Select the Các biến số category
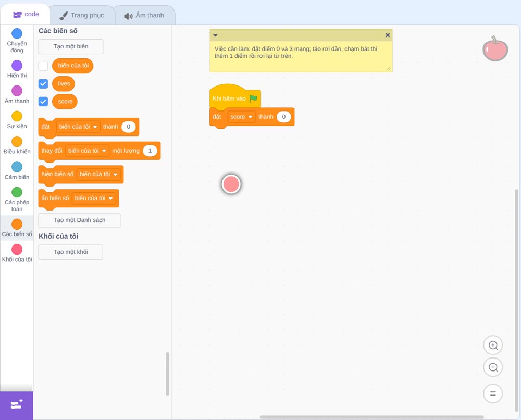The height and width of the screenshot is (420, 521). coord(17,228)
